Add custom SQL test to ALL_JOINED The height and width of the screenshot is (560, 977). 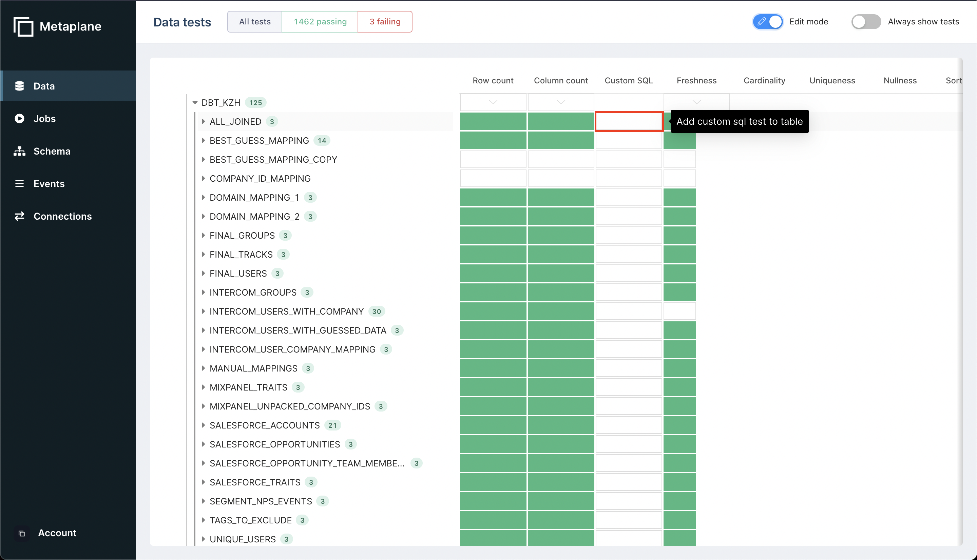pos(629,122)
